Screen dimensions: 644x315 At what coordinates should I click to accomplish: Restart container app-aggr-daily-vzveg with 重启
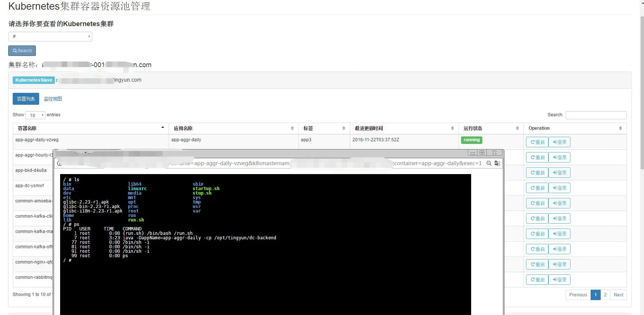(537, 142)
